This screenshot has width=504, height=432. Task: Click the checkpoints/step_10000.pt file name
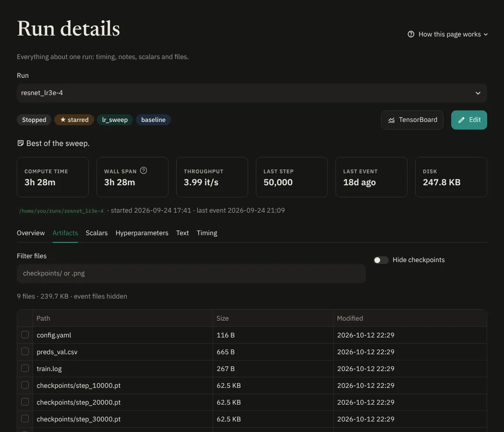(78, 385)
